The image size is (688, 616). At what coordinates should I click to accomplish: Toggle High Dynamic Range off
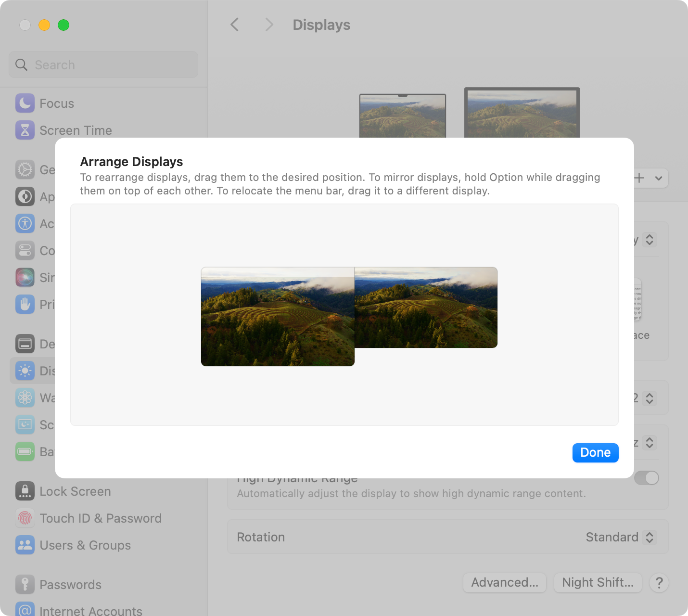click(x=647, y=478)
